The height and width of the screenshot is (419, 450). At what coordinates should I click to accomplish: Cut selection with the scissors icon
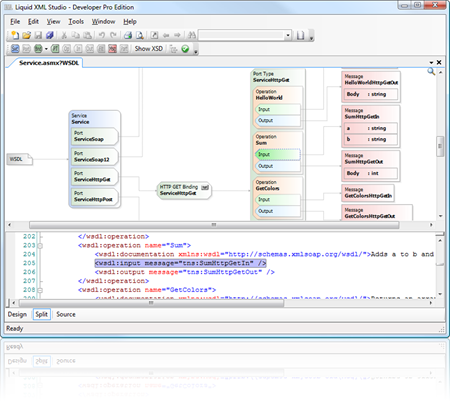(64, 35)
